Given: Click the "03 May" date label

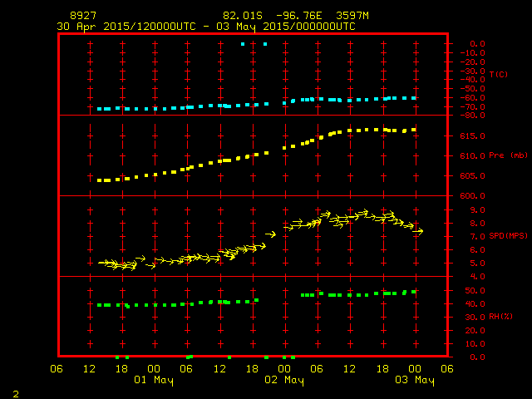Looking at the screenshot, I should point(415,380).
